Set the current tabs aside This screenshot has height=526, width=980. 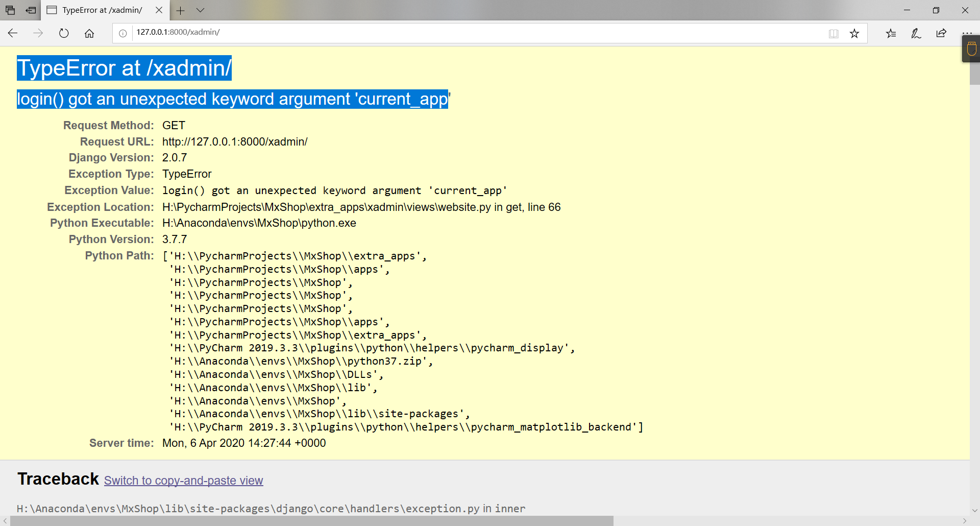coord(31,10)
